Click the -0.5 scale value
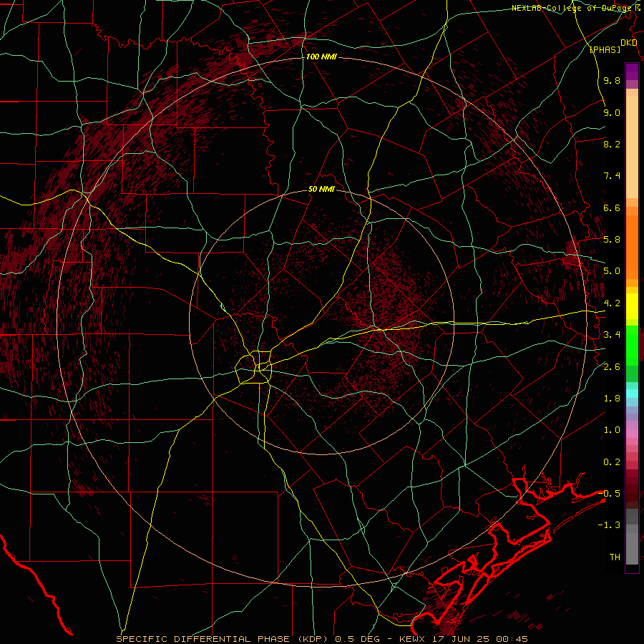This screenshot has height=644, width=644. (x=609, y=493)
